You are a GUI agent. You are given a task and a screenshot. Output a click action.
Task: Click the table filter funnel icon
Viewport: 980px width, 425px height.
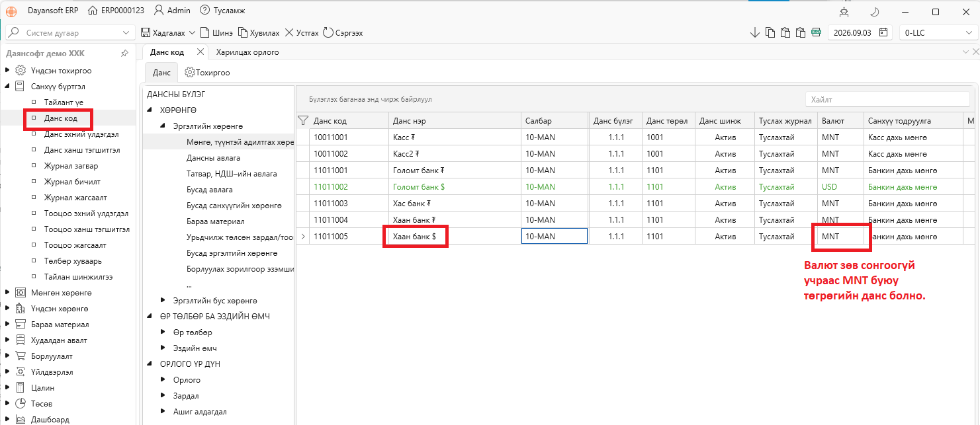303,120
